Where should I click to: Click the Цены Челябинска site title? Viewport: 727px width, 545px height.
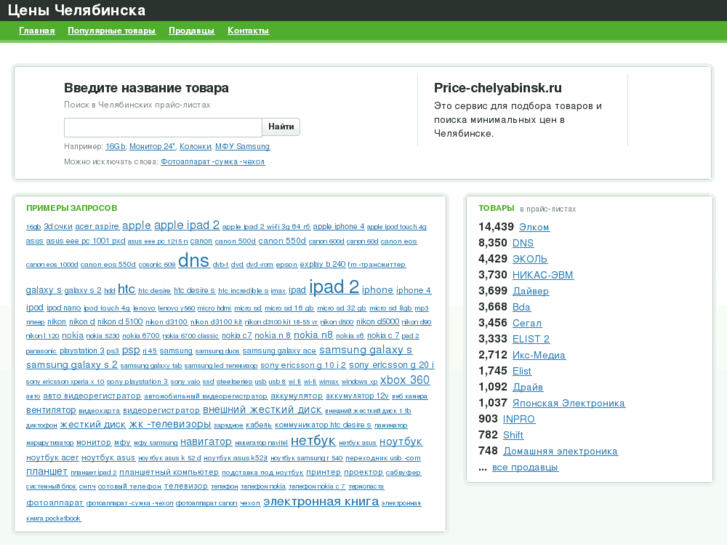pyautogui.click(x=77, y=10)
